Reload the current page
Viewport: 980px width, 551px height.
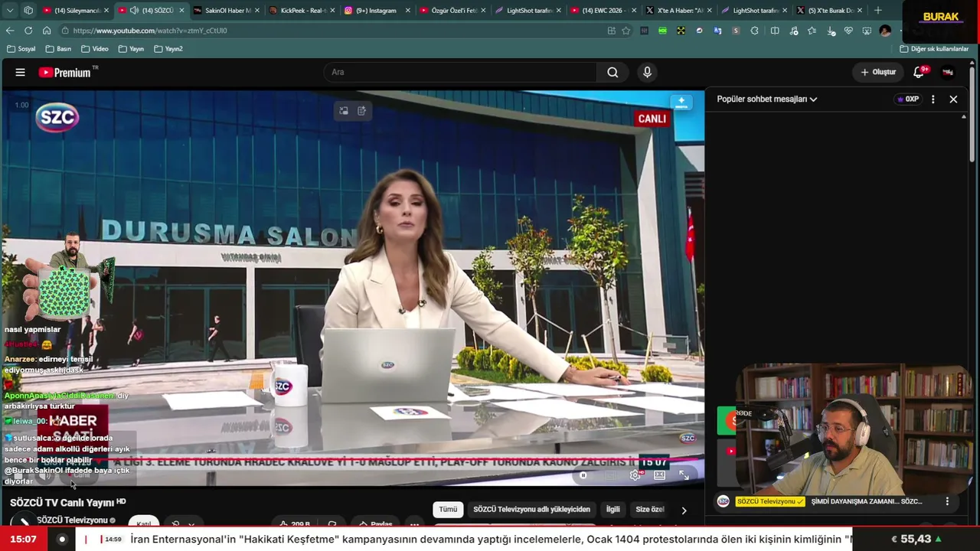tap(28, 31)
